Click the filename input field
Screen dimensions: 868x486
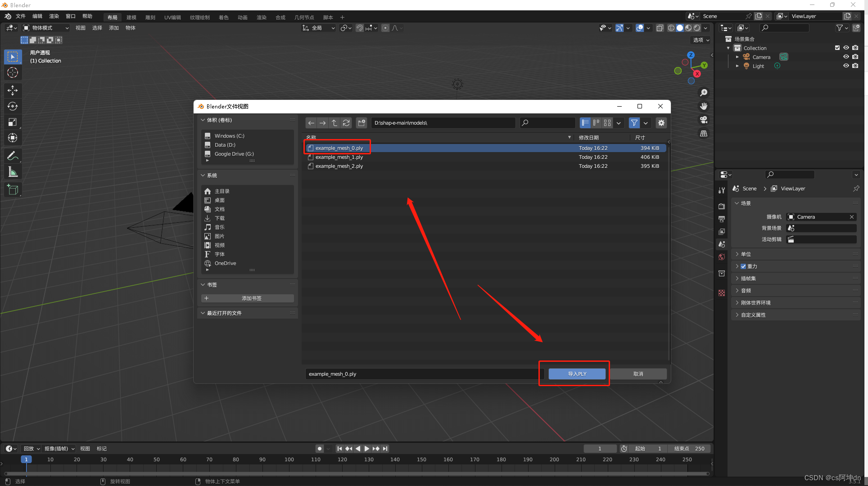422,373
